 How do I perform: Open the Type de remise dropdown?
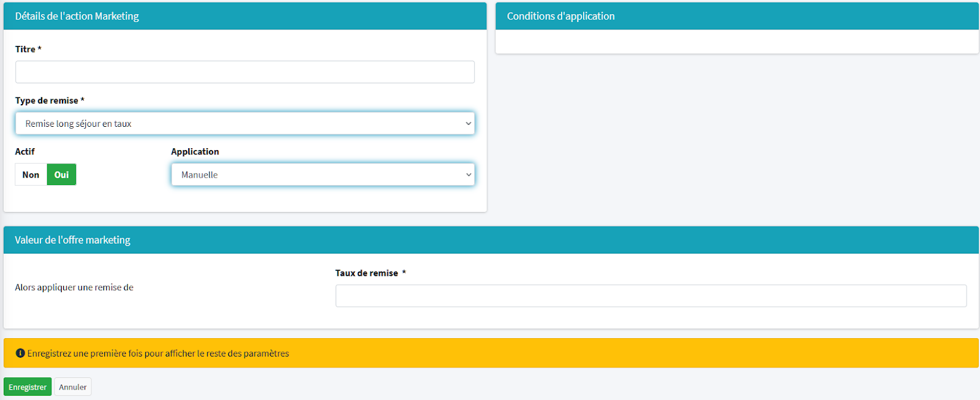click(244, 124)
